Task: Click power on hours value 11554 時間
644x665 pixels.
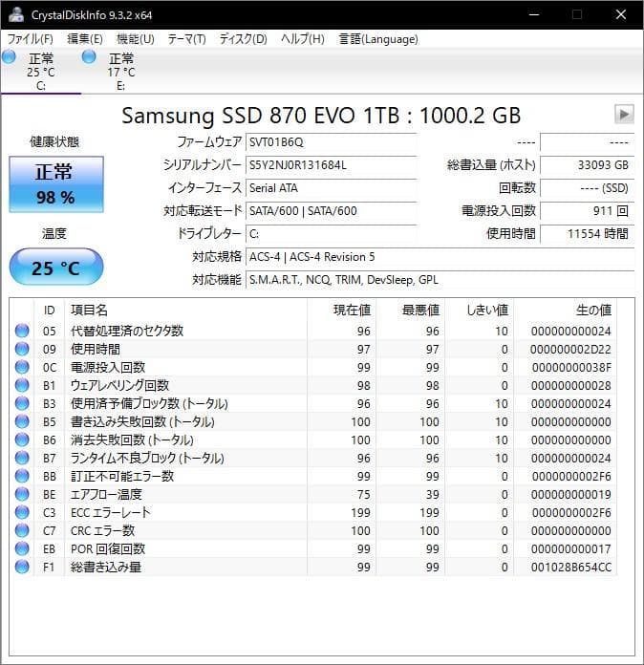Action: tap(588, 234)
